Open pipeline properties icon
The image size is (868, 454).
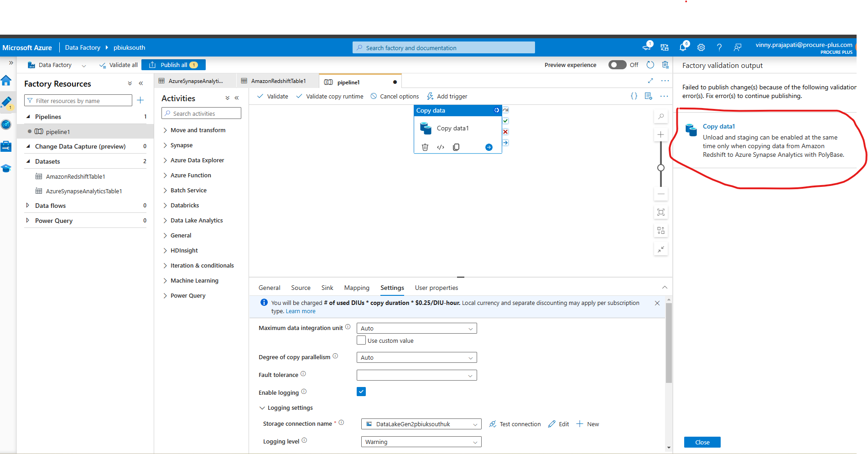click(649, 96)
